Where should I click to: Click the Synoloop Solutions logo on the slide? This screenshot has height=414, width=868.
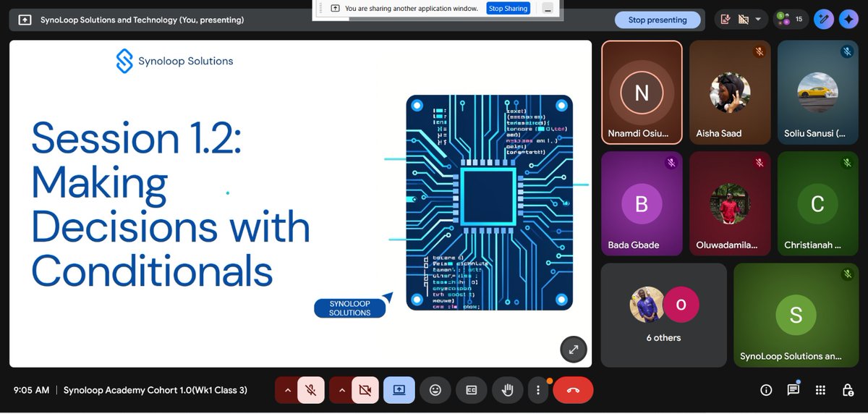pyautogui.click(x=174, y=61)
